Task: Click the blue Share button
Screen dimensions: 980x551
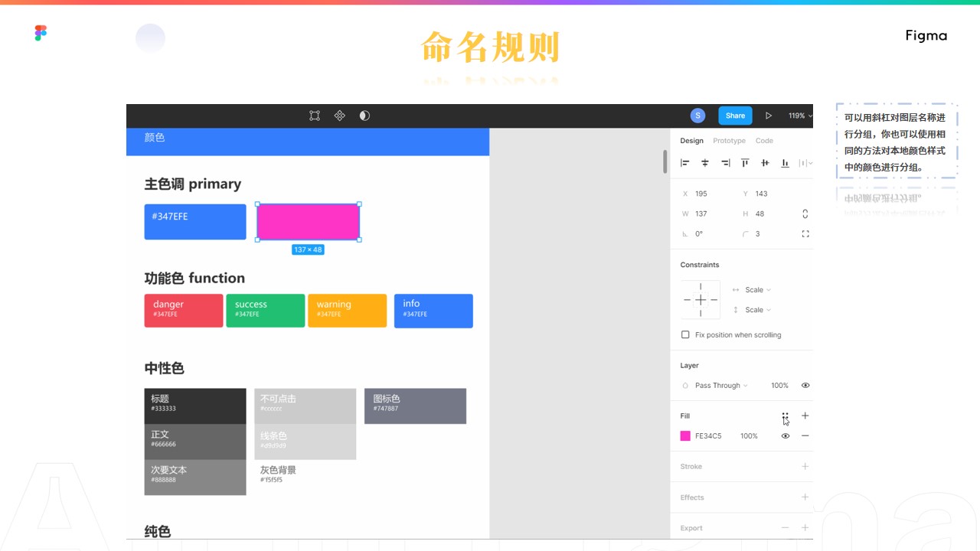Action: [735, 116]
